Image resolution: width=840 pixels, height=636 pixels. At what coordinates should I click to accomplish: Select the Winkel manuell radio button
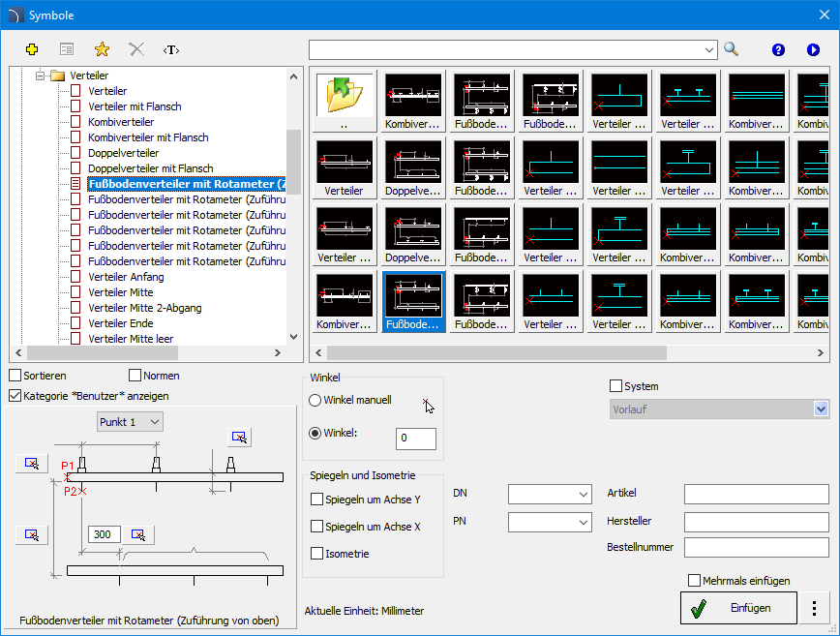pyautogui.click(x=315, y=400)
